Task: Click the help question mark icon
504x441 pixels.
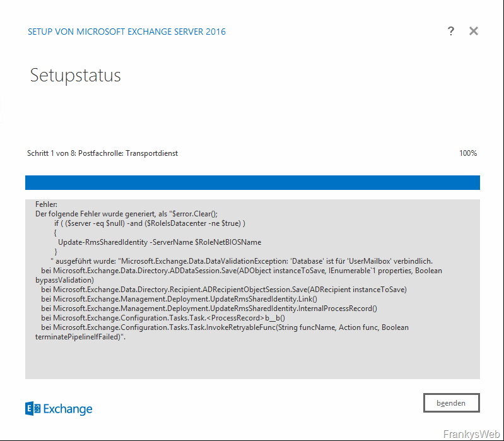Action: 450,31
